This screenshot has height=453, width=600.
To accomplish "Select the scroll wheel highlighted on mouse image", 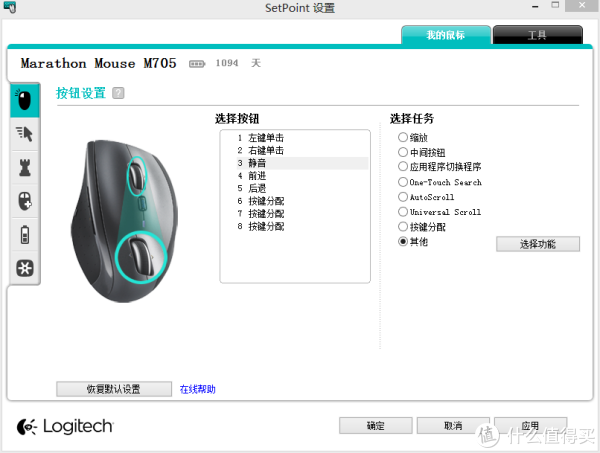I will (137, 176).
